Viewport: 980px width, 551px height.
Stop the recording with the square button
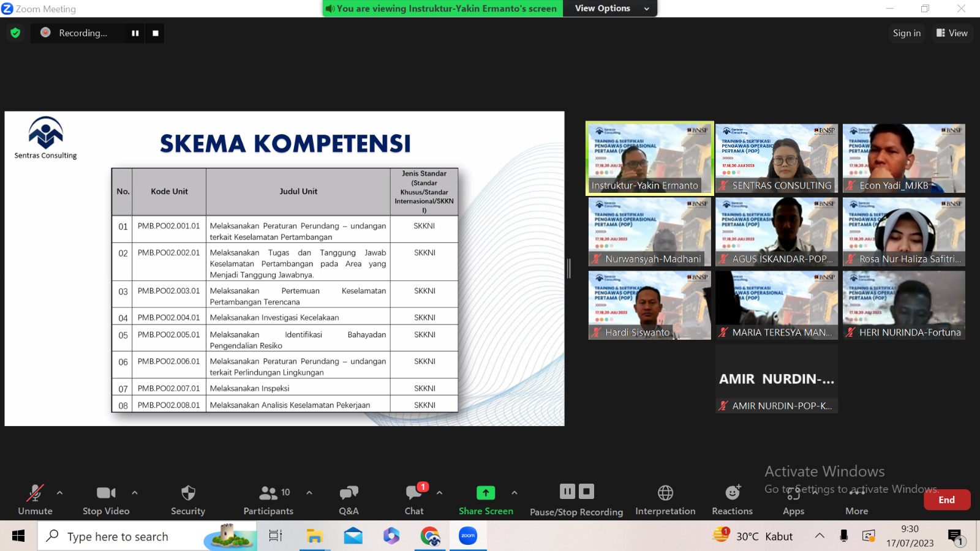pos(154,33)
